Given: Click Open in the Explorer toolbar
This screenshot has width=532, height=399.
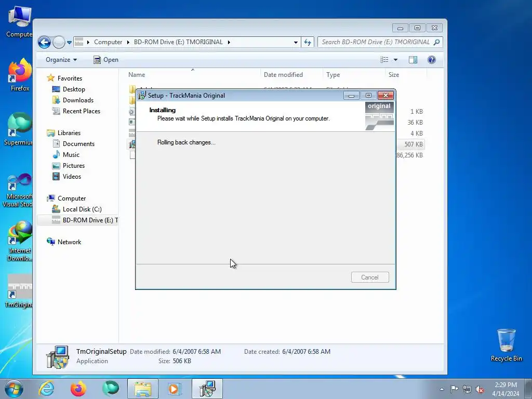Looking at the screenshot, I should (106, 60).
